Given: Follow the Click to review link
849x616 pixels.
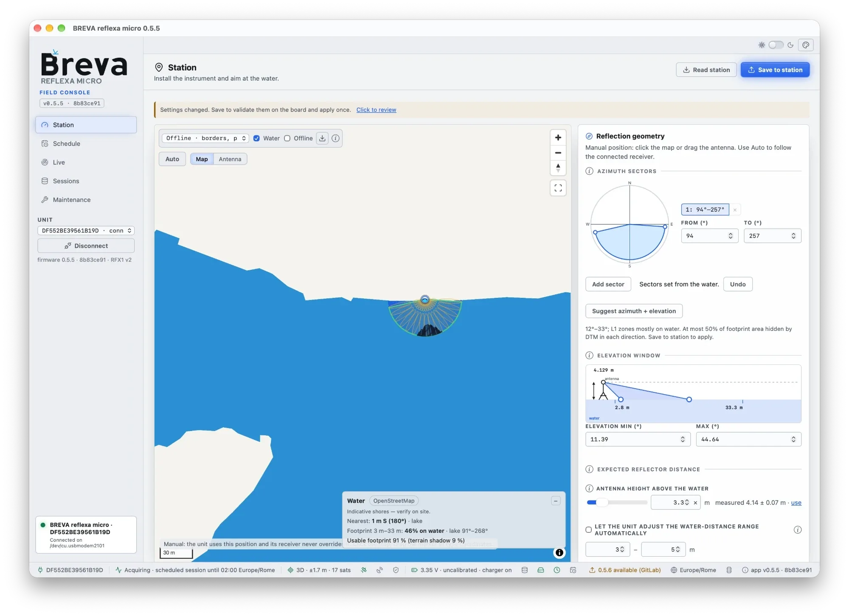Looking at the screenshot, I should pyautogui.click(x=376, y=110).
